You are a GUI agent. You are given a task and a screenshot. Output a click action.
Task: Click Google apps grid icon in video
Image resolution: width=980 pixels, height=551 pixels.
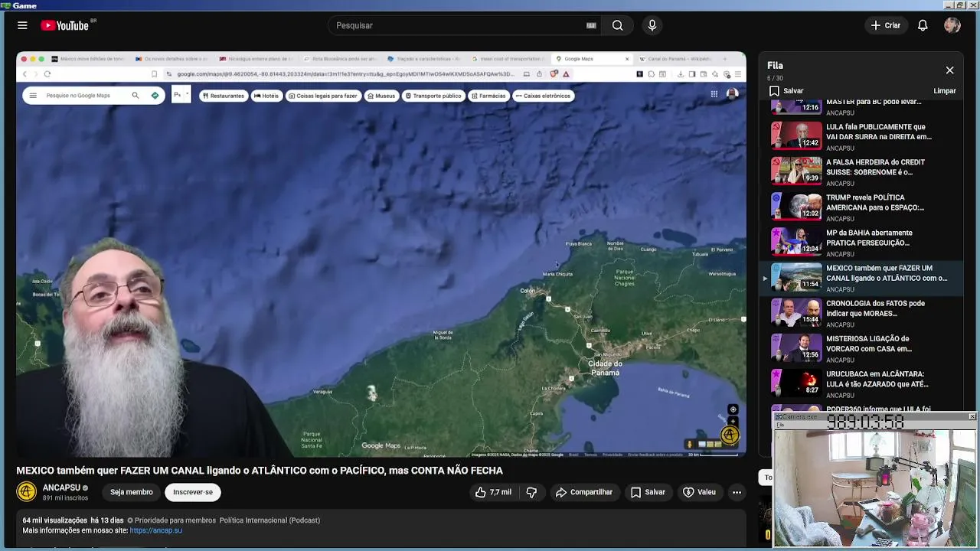click(714, 94)
